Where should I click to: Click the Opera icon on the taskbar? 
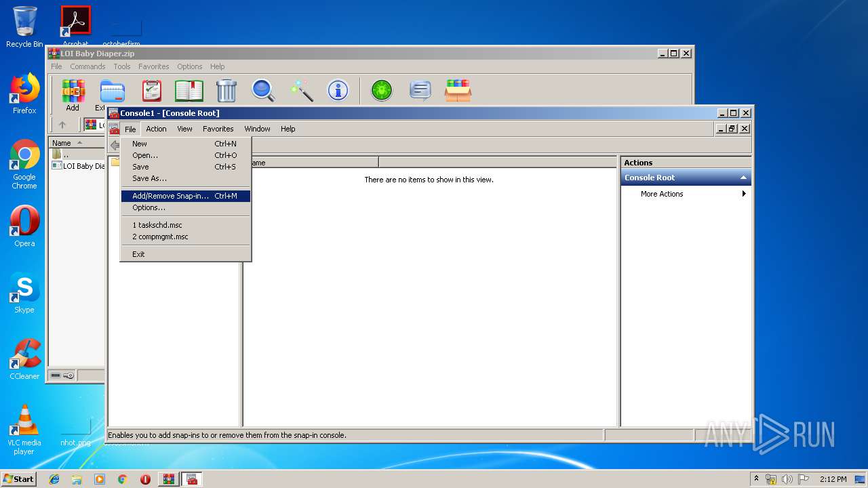(145, 479)
